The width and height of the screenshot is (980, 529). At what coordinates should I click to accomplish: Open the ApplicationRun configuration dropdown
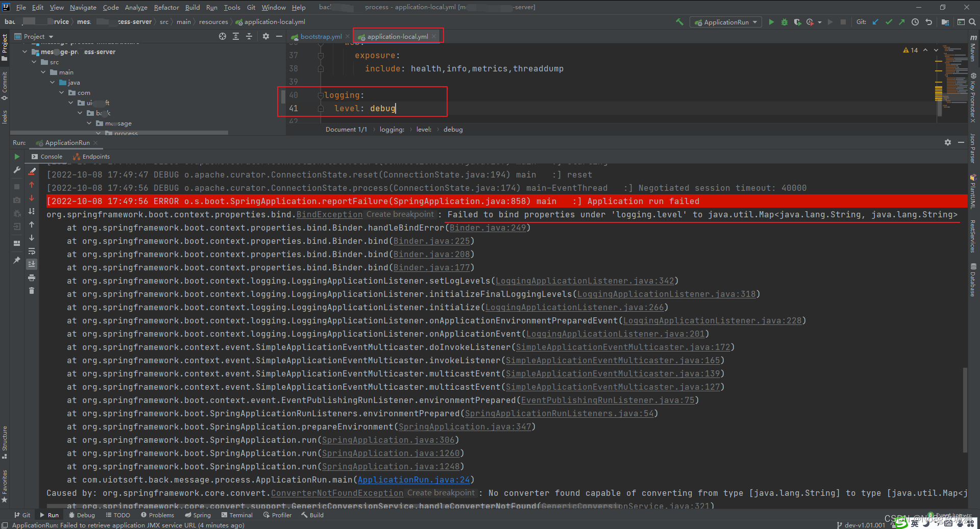pos(725,22)
